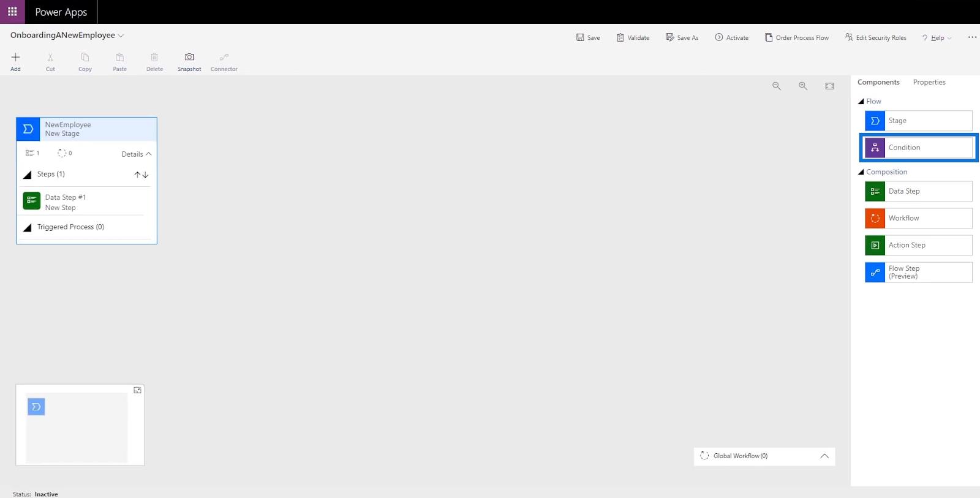Screen dimensions: 980x498
Task: Open the Help dropdown menu
Action: tap(937, 38)
